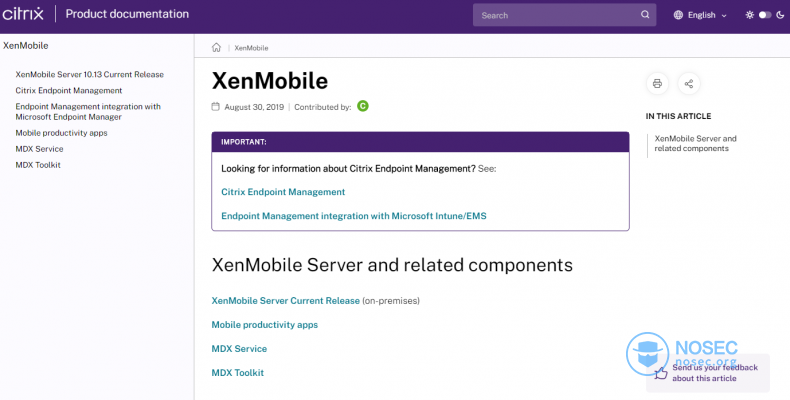790x400 pixels.
Task: Click the IMPORTANT: notice header
Action: [x=420, y=142]
